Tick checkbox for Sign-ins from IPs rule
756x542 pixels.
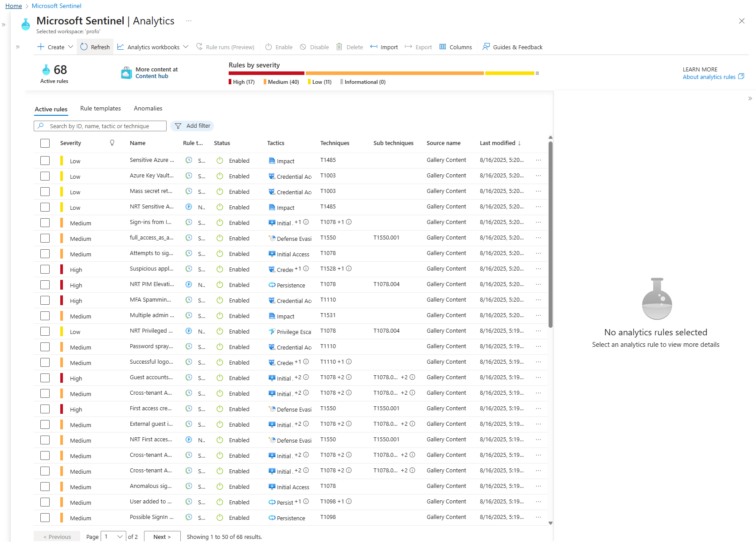[x=45, y=223]
